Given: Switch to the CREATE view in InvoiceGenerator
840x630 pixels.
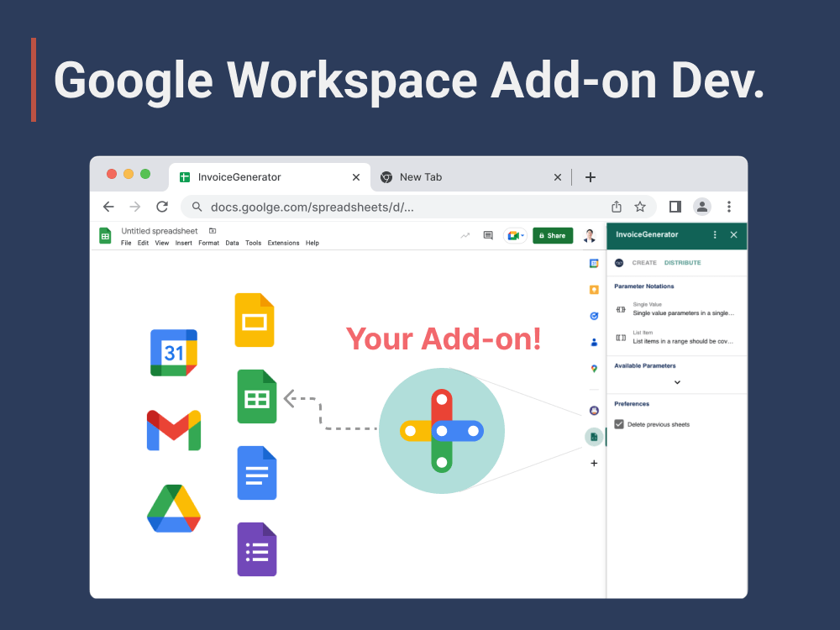Looking at the screenshot, I should click(644, 262).
